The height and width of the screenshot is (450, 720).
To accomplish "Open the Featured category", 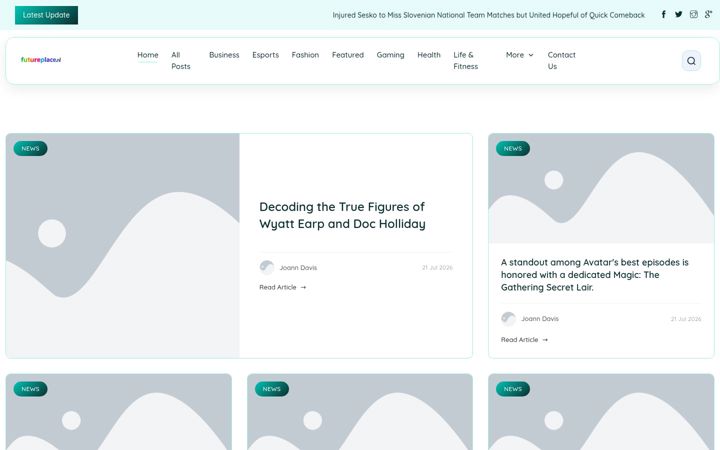I will (348, 55).
